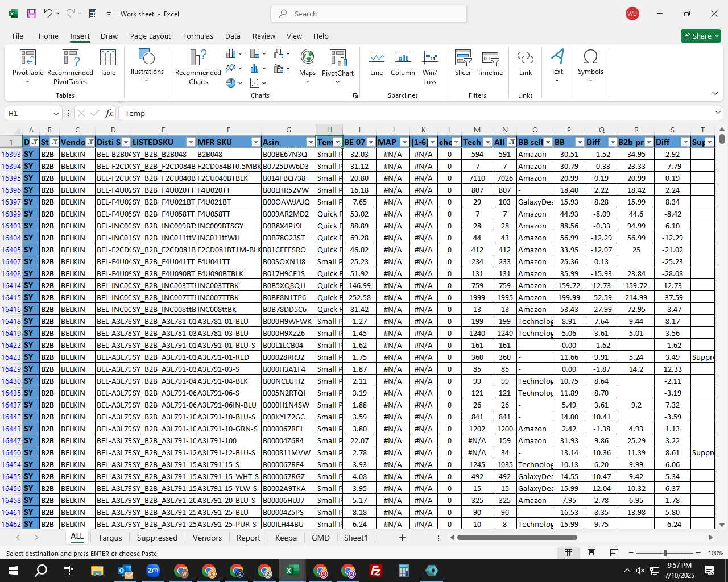Image resolution: width=728 pixels, height=582 pixels.
Task: Open the Vendor column filter
Action: [90, 142]
